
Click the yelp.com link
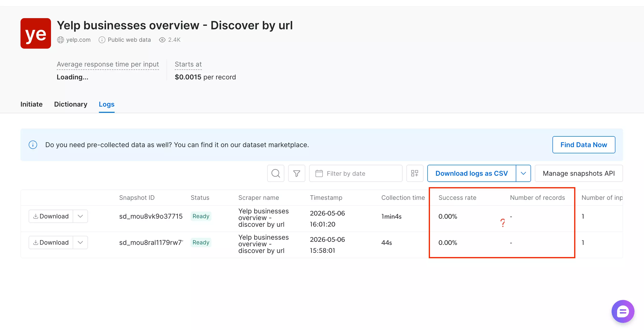click(x=78, y=40)
